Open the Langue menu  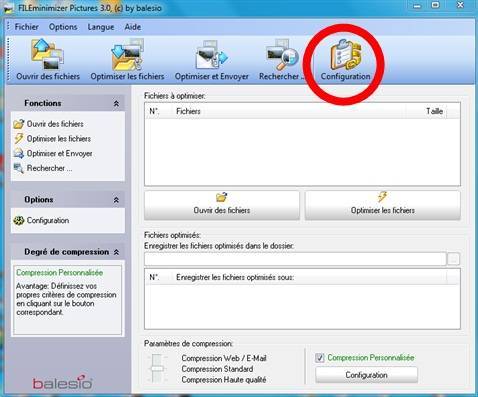[x=101, y=27]
